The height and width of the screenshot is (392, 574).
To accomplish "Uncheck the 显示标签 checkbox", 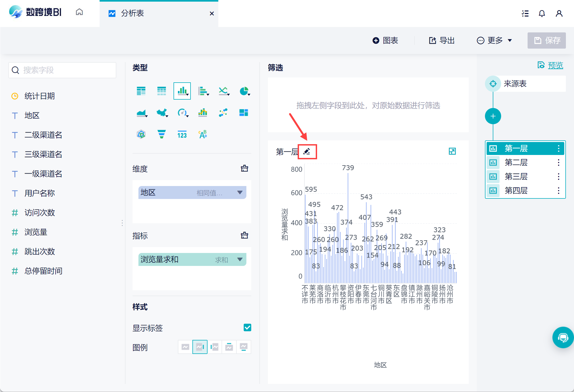I will click(x=247, y=327).
